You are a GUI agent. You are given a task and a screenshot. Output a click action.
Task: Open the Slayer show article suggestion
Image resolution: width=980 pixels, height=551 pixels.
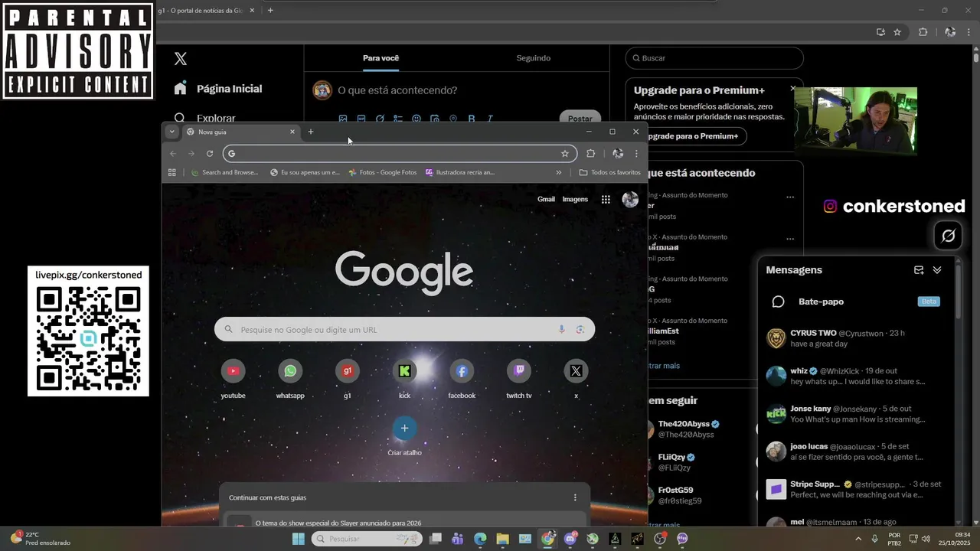[404, 523]
